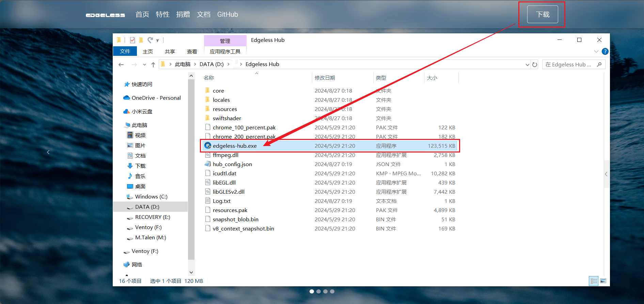Select DATA (D:) in the navigation pane
Viewport: 644px width, 304px height.
[x=147, y=207]
